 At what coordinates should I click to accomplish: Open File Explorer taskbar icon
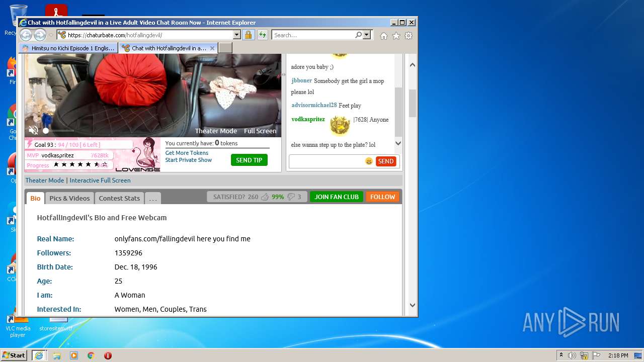pyautogui.click(x=57, y=355)
